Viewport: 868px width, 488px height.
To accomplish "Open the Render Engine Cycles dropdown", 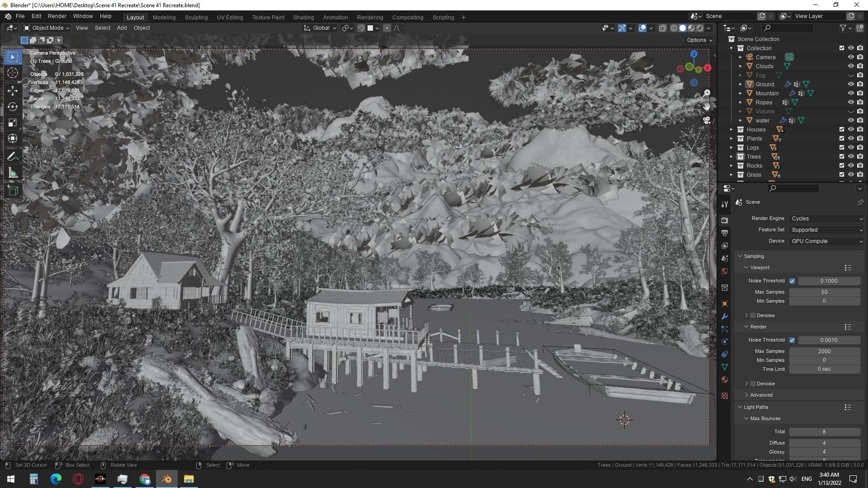I will [x=826, y=219].
